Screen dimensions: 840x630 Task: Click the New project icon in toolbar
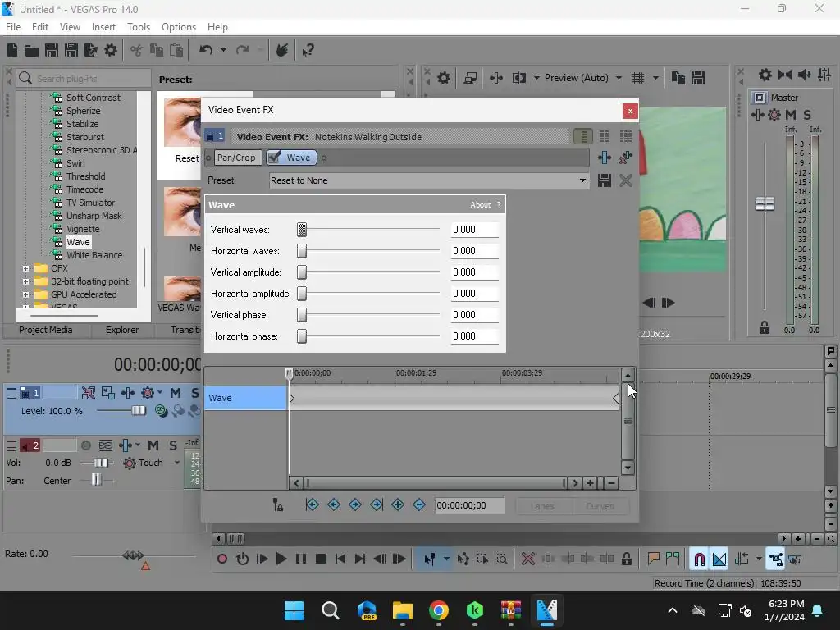(12, 50)
